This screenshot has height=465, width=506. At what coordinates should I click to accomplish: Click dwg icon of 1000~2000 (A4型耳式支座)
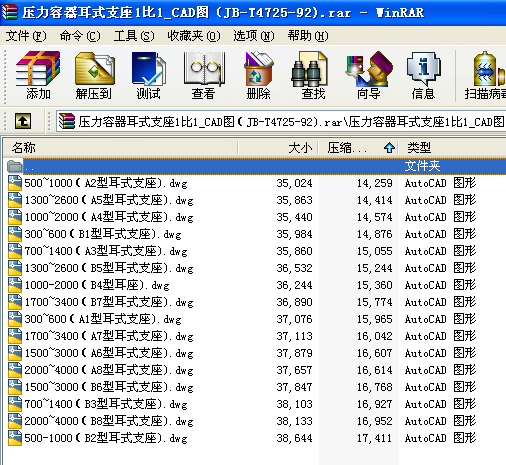click(x=15, y=217)
